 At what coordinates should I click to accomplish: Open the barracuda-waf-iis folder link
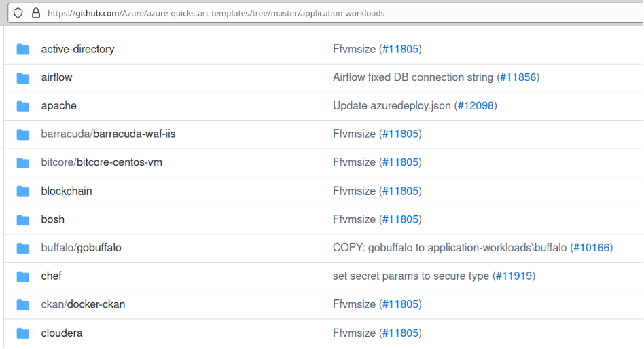tap(134, 134)
